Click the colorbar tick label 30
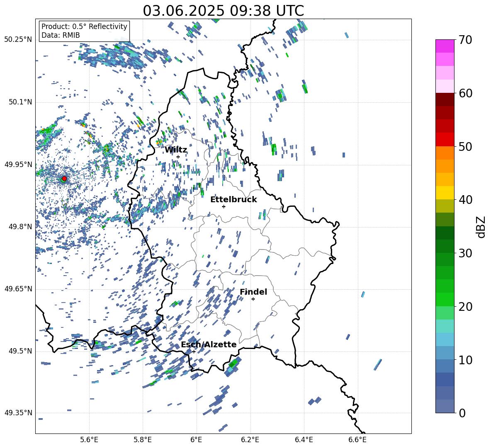 point(465,253)
